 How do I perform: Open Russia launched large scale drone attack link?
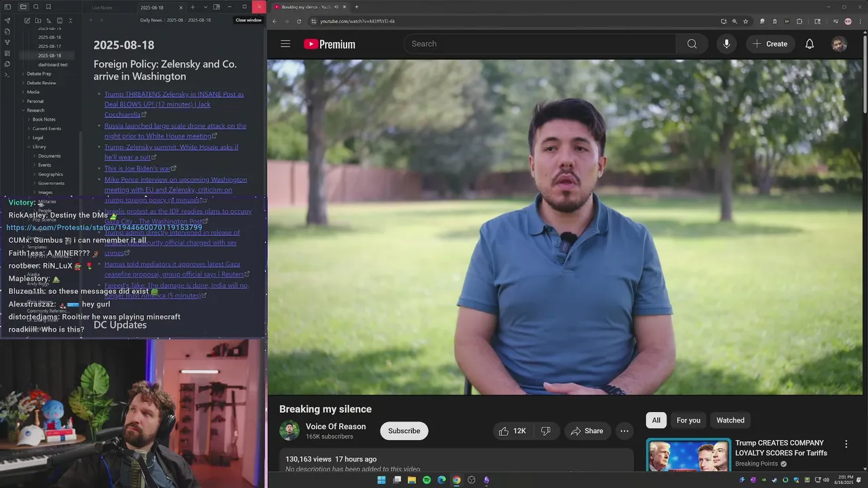(x=175, y=131)
